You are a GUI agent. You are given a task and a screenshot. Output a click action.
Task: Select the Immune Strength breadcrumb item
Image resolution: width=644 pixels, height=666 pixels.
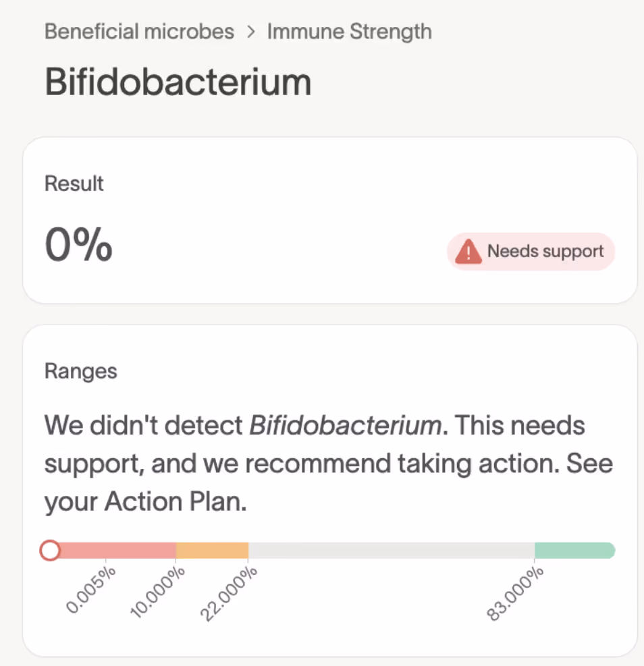[x=349, y=31]
